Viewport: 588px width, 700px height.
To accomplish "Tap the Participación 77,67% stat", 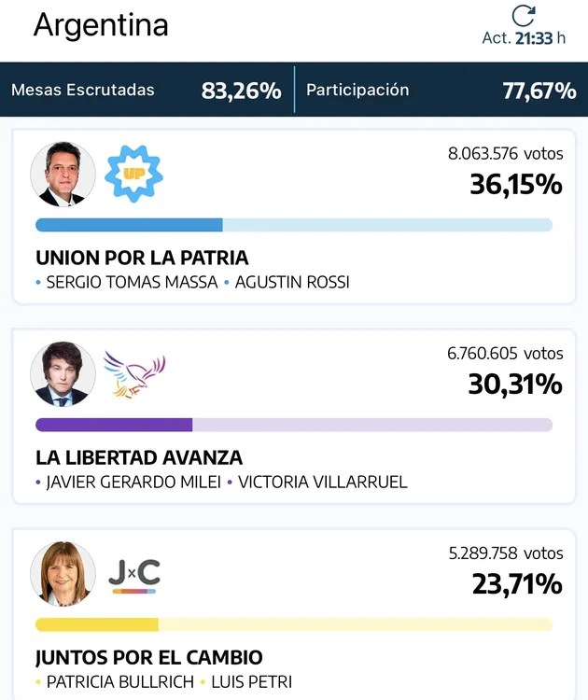I will point(441,91).
